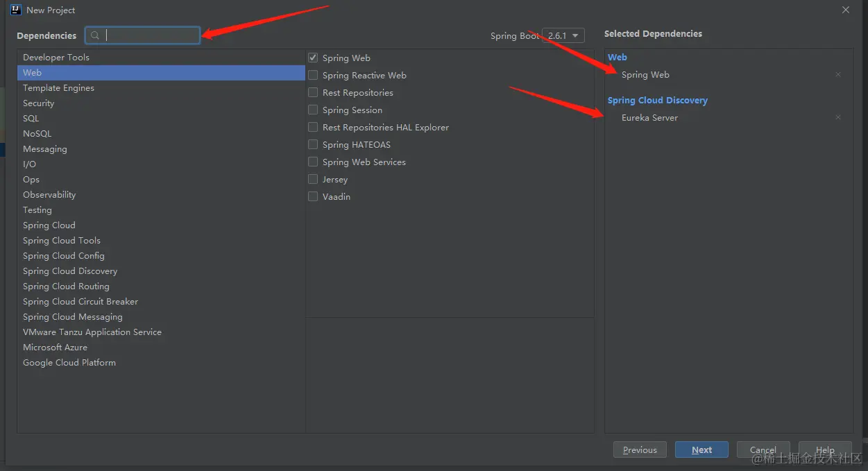
Task: Select Spring Cloud Messaging category
Action: pyautogui.click(x=161, y=316)
